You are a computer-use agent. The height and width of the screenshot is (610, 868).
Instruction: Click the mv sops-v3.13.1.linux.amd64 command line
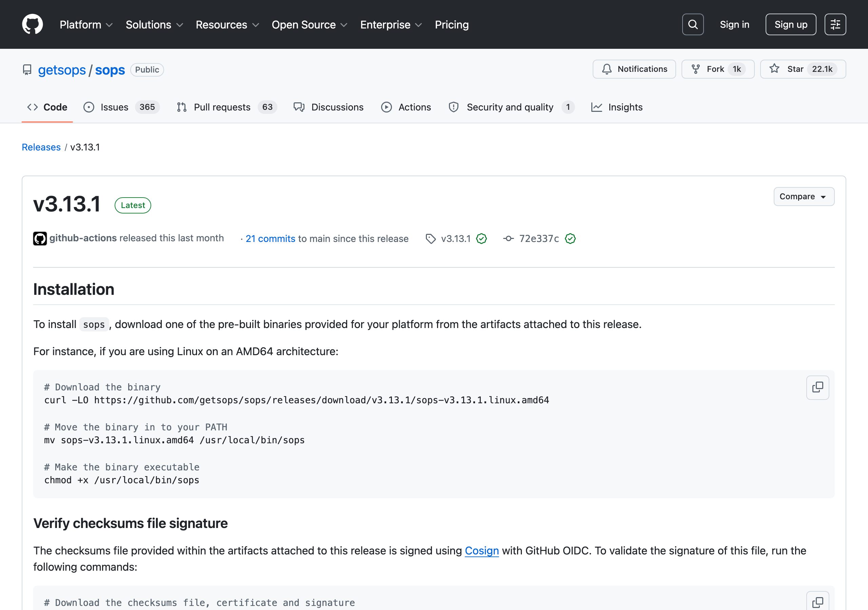pyautogui.click(x=174, y=440)
